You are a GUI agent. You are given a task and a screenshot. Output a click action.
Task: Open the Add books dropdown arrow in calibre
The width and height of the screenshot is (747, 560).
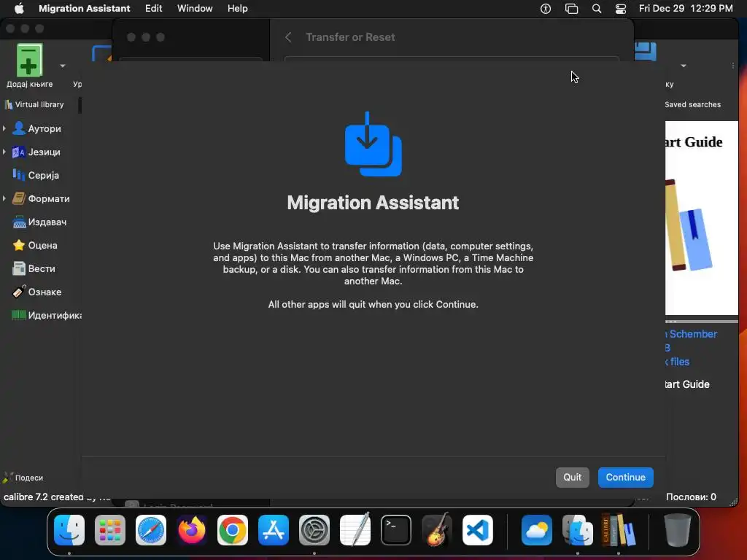coord(63,66)
